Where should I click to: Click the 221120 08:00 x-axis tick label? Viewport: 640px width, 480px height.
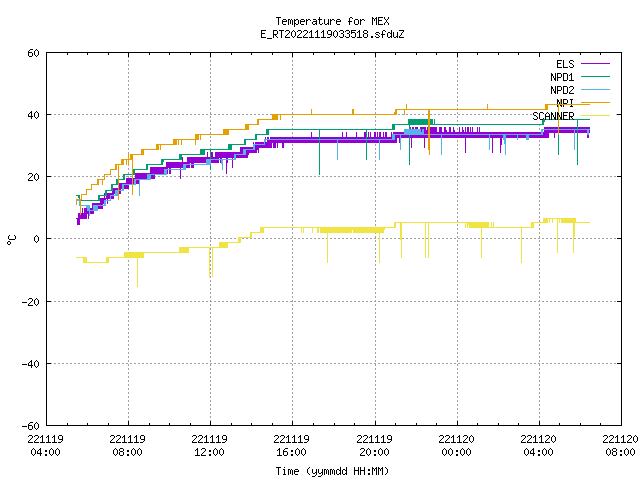click(x=620, y=446)
